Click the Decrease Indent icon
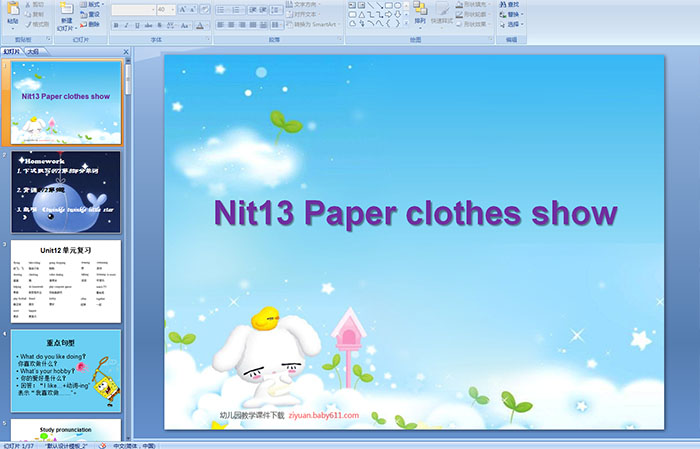The width and height of the screenshot is (700, 449). click(253, 10)
